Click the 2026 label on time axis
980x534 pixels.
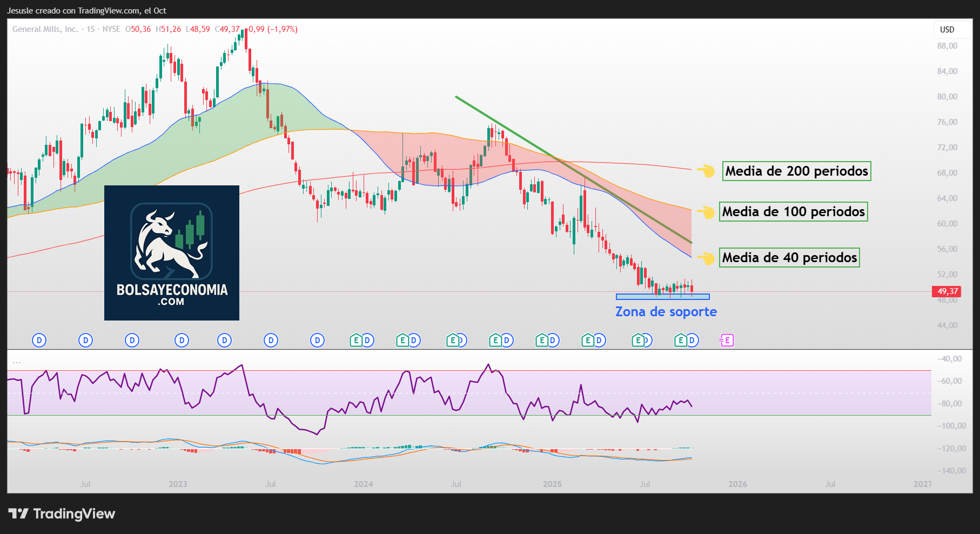[737, 484]
